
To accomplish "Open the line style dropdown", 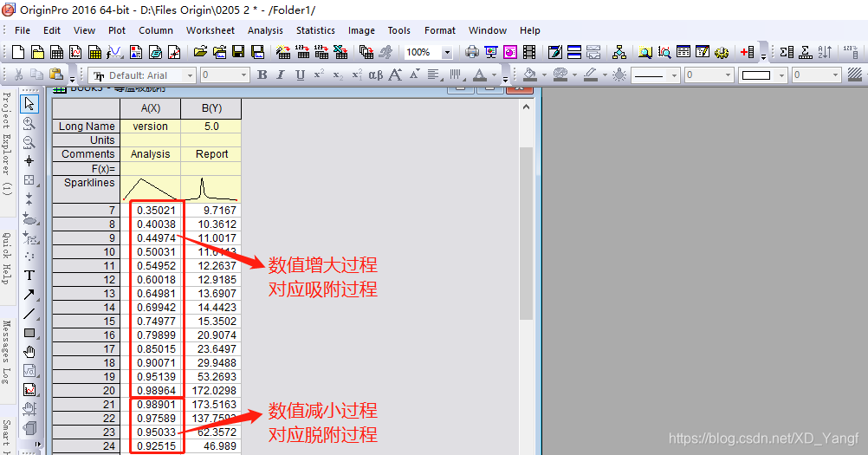I will (x=674, y=75).
